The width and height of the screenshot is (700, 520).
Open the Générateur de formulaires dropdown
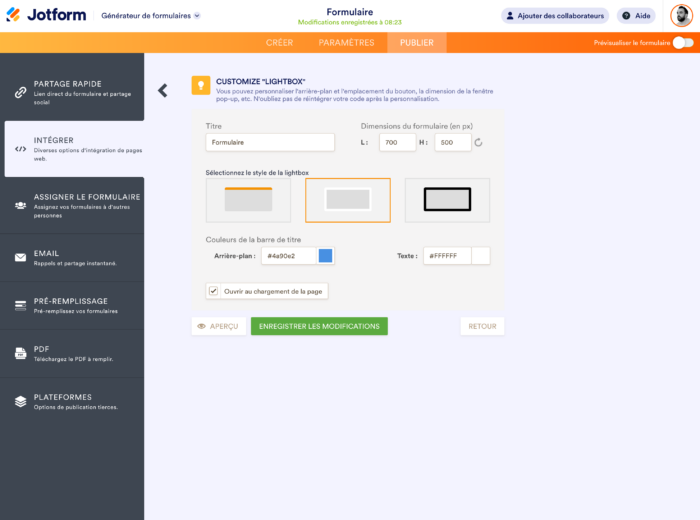click(150, 16)
